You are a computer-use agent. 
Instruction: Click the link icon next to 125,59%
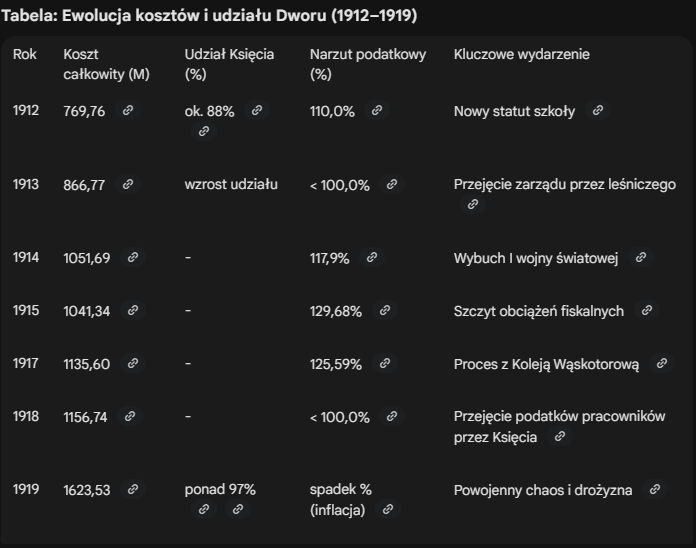(384, 365)
